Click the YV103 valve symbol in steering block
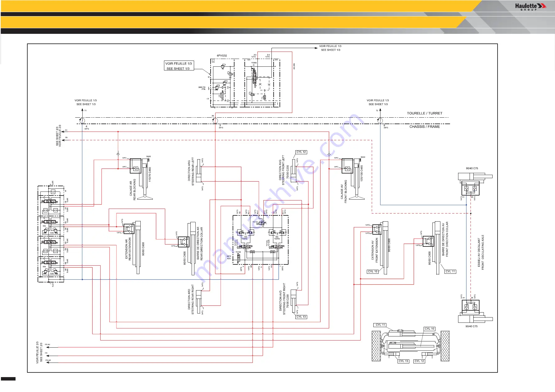 tap(261, 223)
